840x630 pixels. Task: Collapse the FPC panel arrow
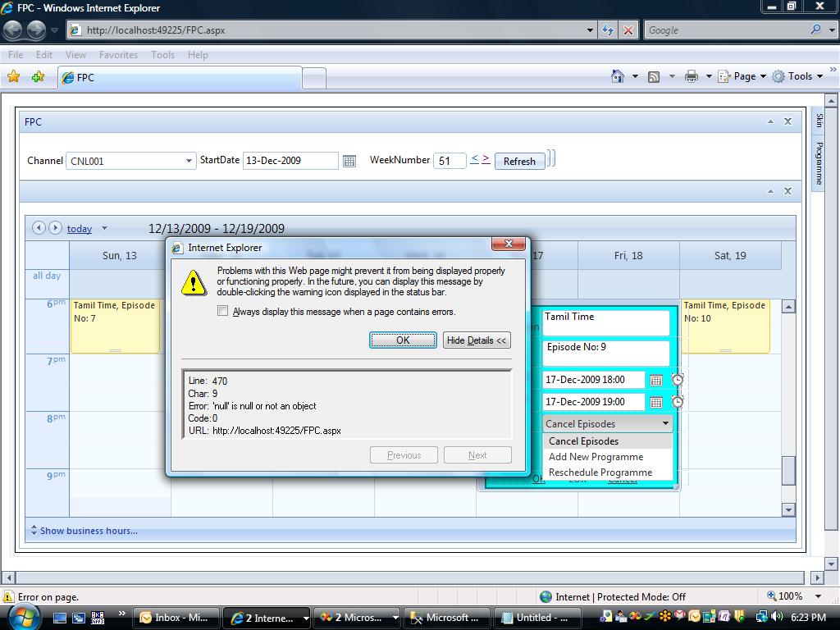[770, 121]
